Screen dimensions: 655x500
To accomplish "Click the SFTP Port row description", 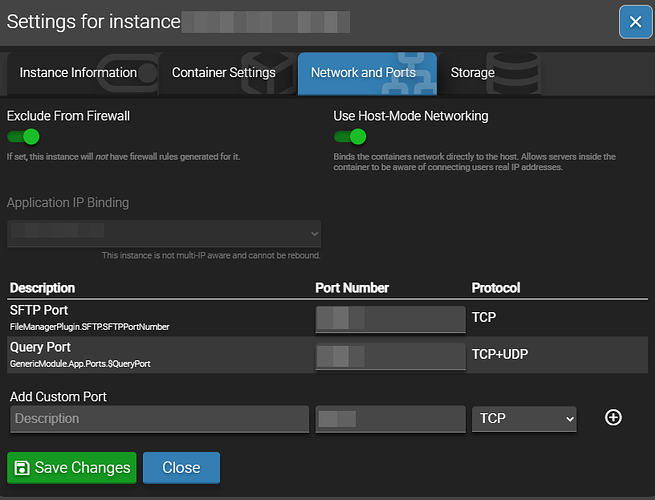I will (x=39, y=311).
